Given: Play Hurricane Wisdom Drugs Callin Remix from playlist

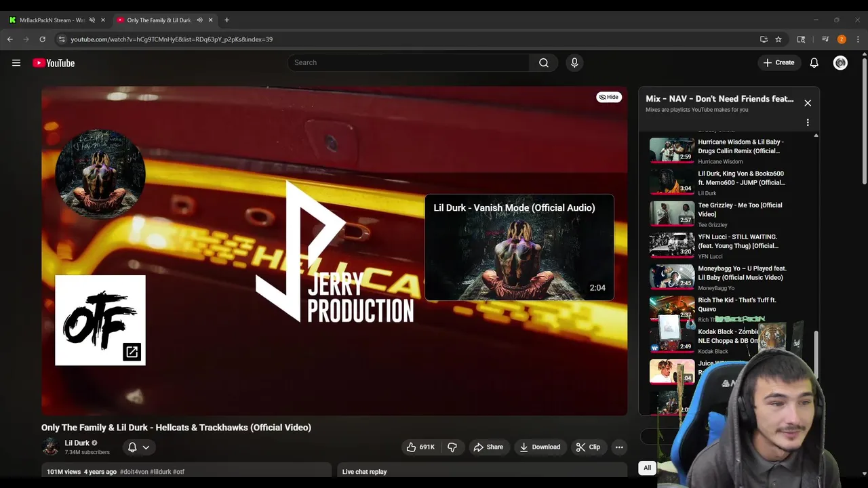Looking at the screenshot, I should pos(728,150).
